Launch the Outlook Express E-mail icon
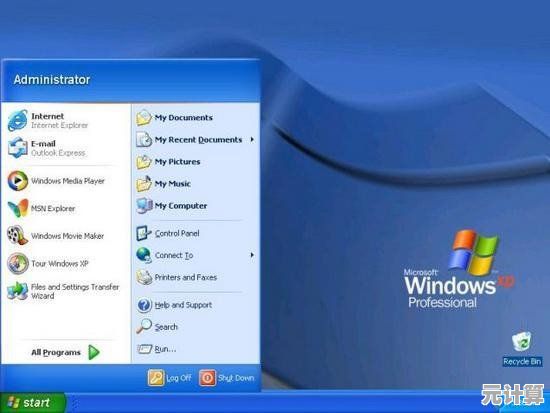Image resolution: width=550 pixels, height=413 pixels. [x=18, y=148]
